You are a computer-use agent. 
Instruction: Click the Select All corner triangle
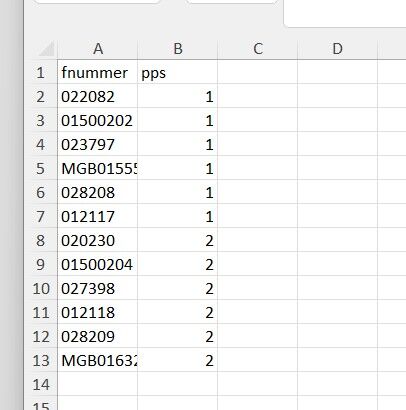(46, 49)
